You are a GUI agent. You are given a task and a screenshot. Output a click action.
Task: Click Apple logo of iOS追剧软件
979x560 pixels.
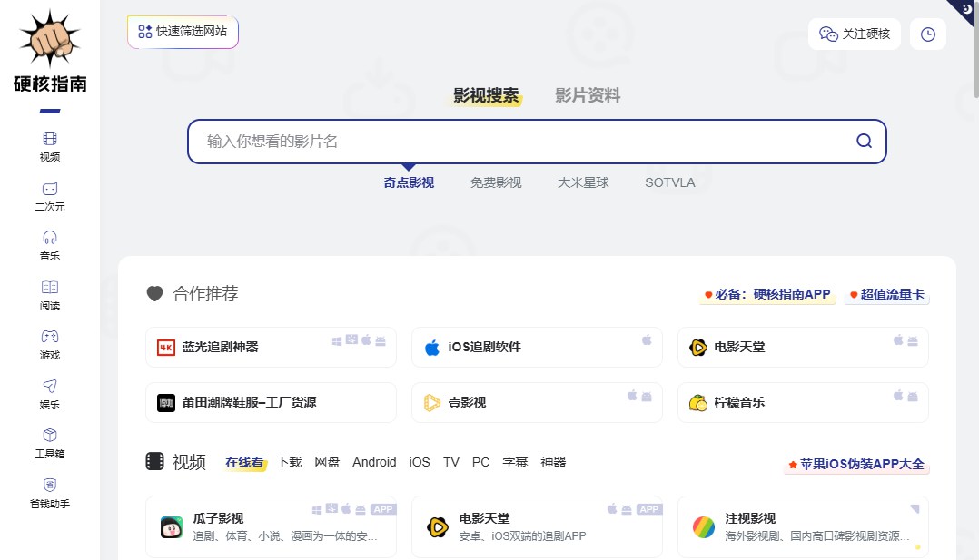tap(432, 347)
